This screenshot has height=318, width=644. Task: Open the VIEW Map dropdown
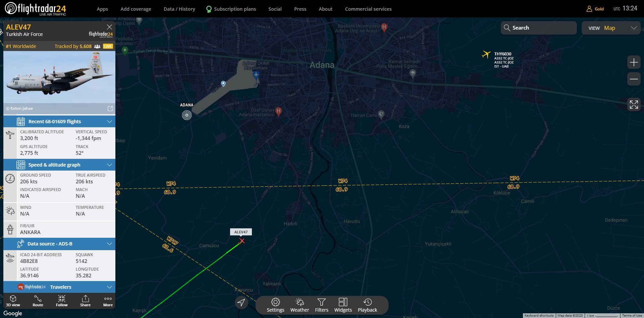pos(611,28)
